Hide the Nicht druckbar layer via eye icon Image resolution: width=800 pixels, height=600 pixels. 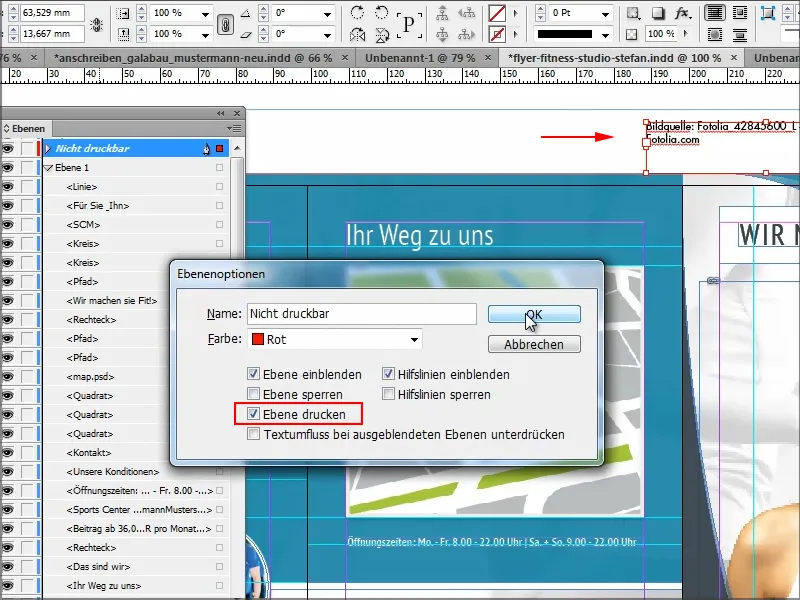click(8, 148)
